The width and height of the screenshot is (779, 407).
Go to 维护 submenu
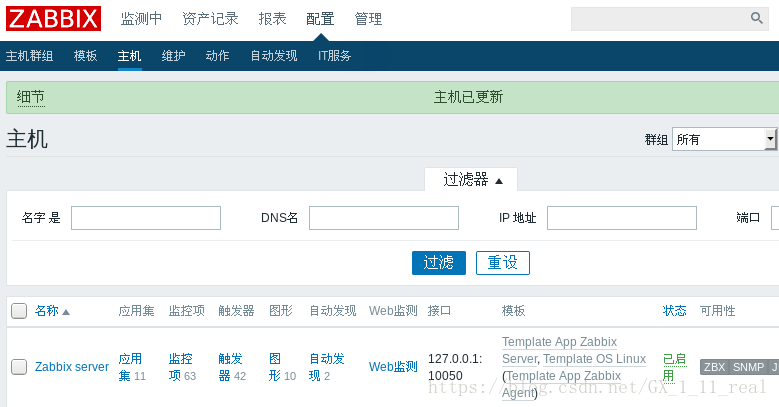[x=173, y=56]
